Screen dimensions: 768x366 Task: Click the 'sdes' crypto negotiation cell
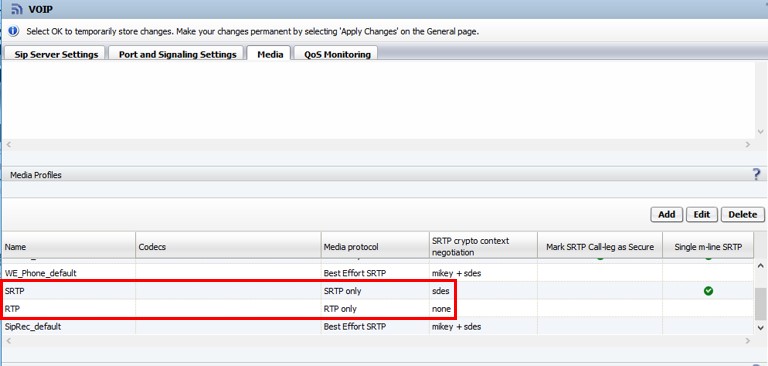coord(440,291)
